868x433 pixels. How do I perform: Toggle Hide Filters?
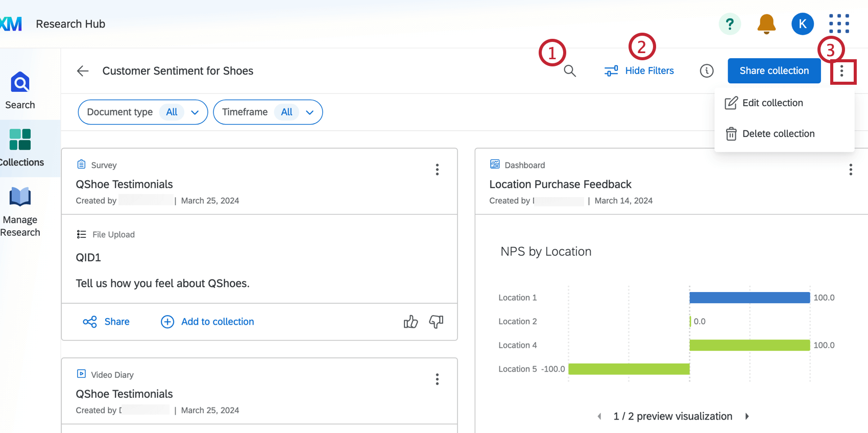pos(639,71)
